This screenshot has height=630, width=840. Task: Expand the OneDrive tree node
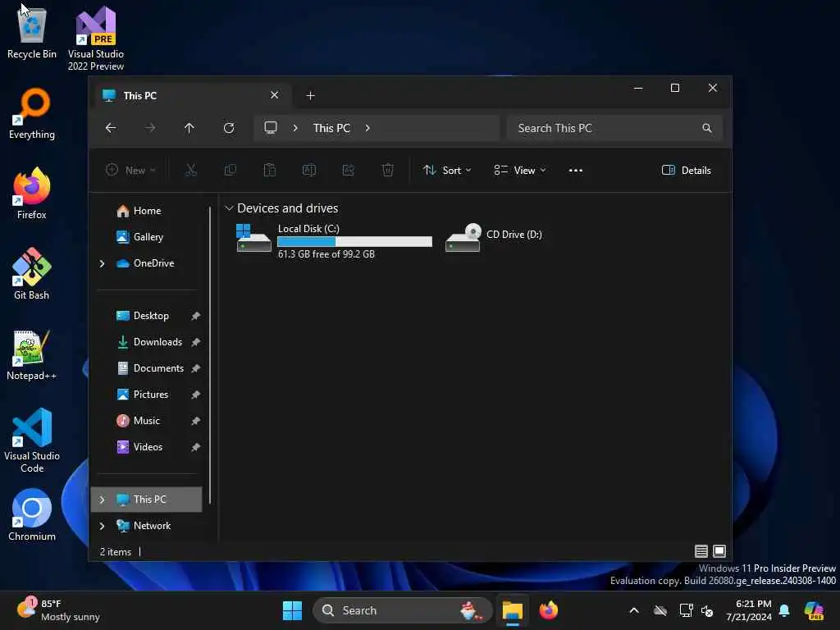[103, 263]
